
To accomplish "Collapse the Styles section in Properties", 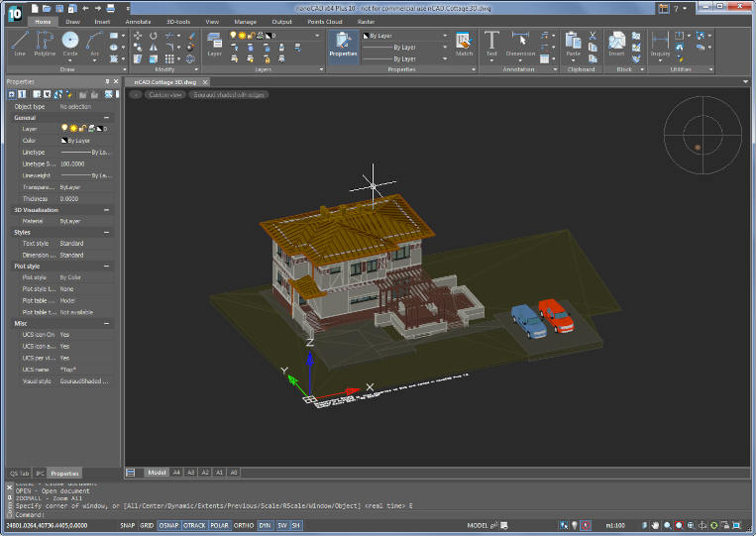I will click(107, 232).
